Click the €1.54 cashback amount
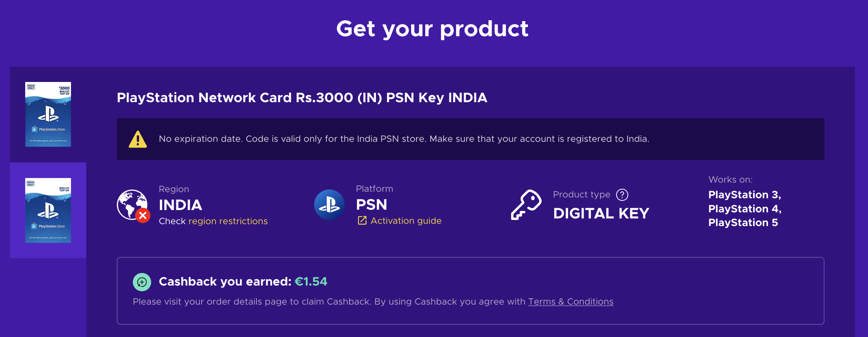Screen dimensions: 868x337 pyautogui.click(x=311, y=281)
